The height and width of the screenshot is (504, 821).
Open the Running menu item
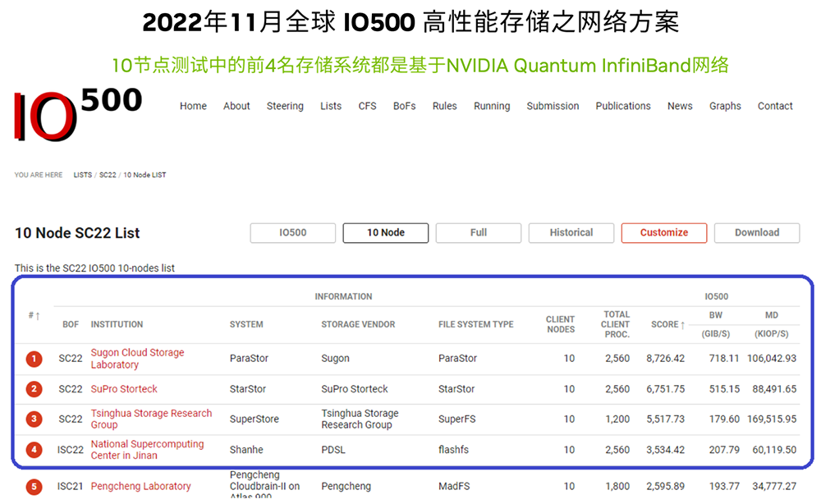point(492,106)
